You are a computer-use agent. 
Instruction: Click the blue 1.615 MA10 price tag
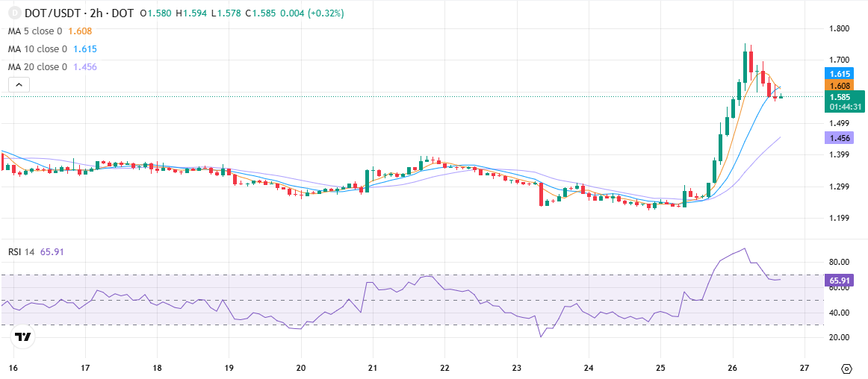click(x=839, y=73)
